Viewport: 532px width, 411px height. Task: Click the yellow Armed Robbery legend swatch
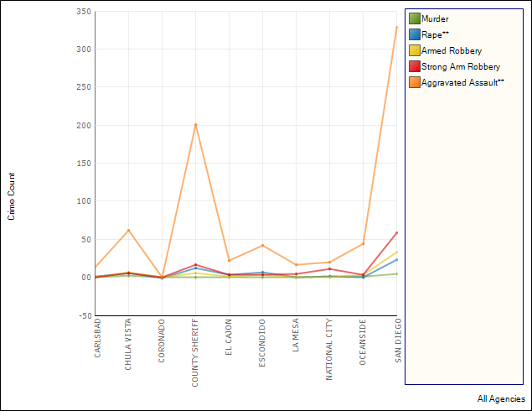coord(414,50)
